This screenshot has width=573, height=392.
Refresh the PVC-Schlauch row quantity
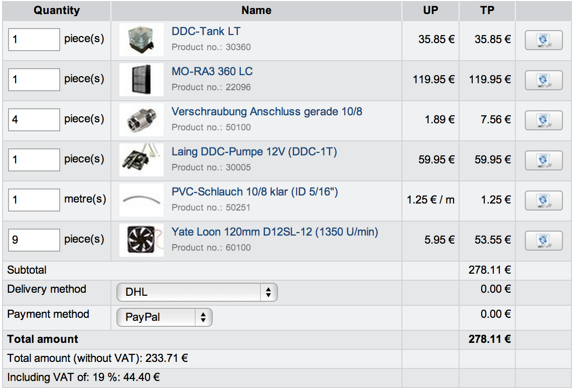(543, 201)
